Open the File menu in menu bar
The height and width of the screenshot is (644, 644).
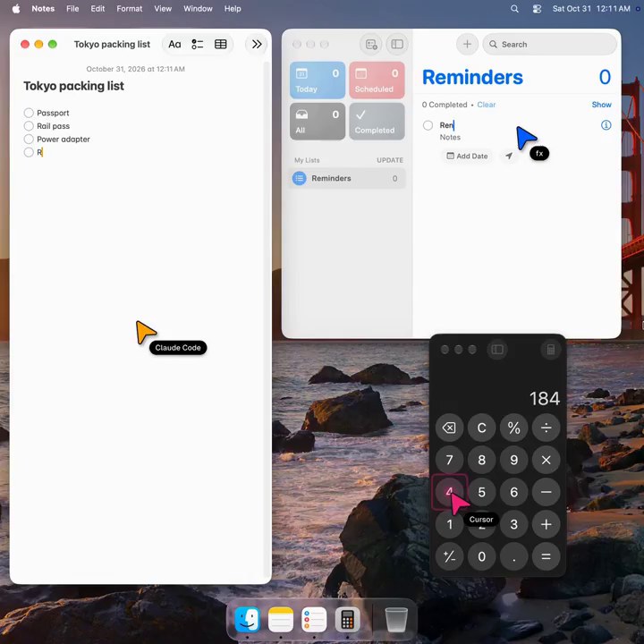(x=72, y=9)
